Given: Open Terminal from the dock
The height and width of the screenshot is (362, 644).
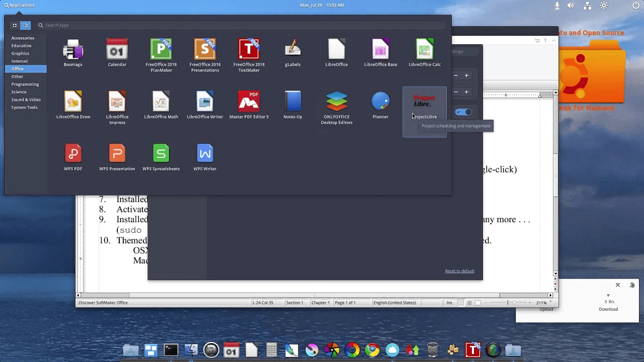Looking at the screenshot, I should pyautogui.click(x=171, y=349).
